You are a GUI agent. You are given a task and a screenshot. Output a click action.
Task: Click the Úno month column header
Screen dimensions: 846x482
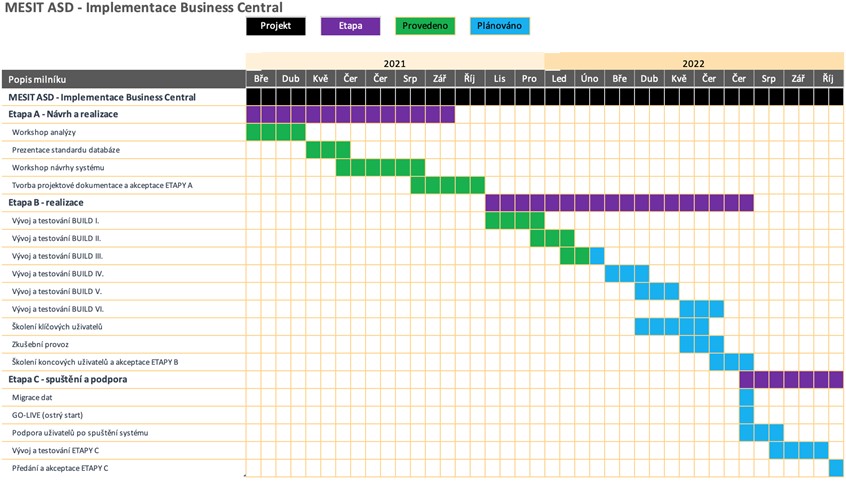(589, 79)
